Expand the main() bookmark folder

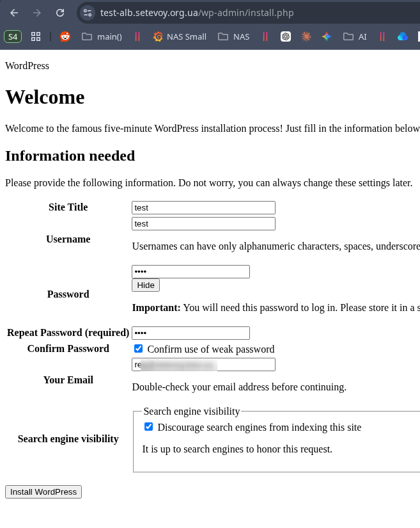[x=102, y=36]
